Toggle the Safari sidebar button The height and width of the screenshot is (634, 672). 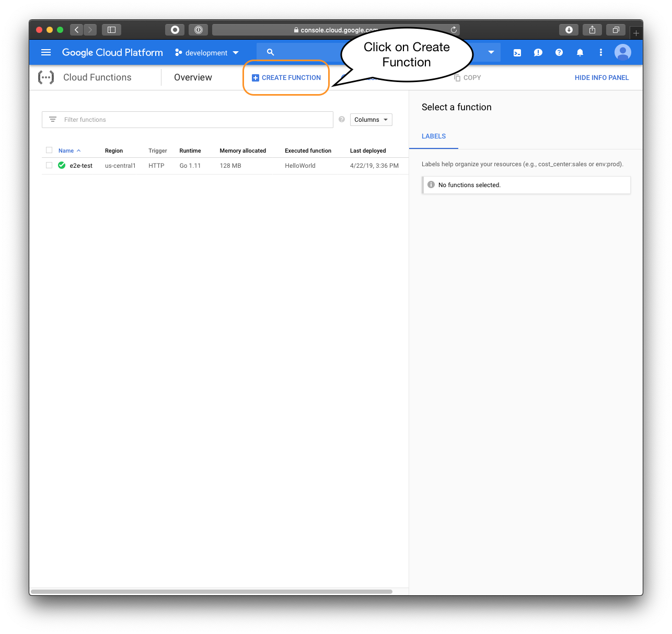(111, 30)
